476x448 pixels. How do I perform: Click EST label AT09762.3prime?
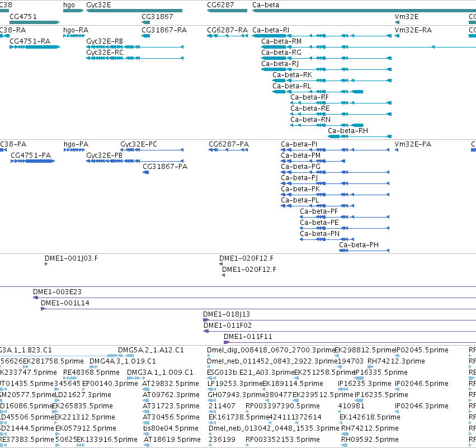(171, 395)
